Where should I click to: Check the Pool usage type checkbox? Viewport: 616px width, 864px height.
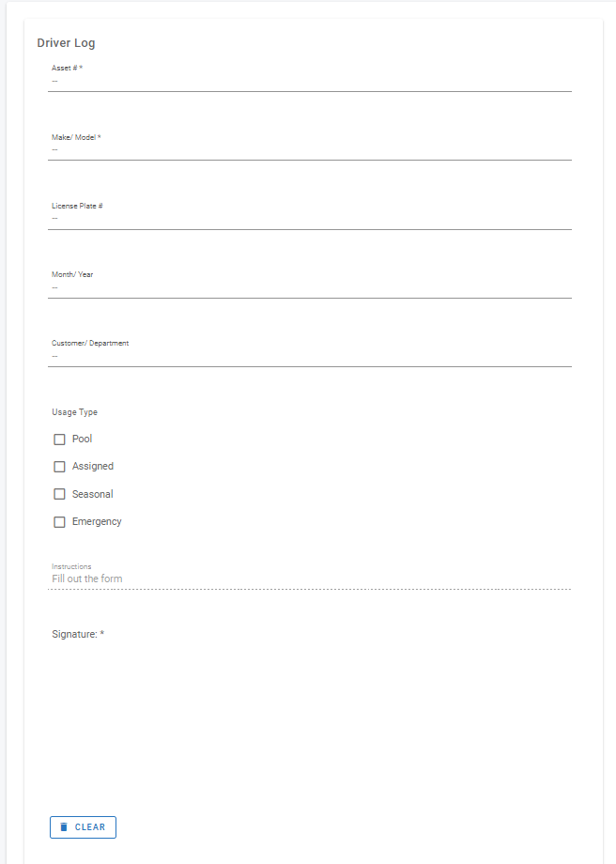coord(59,440)
